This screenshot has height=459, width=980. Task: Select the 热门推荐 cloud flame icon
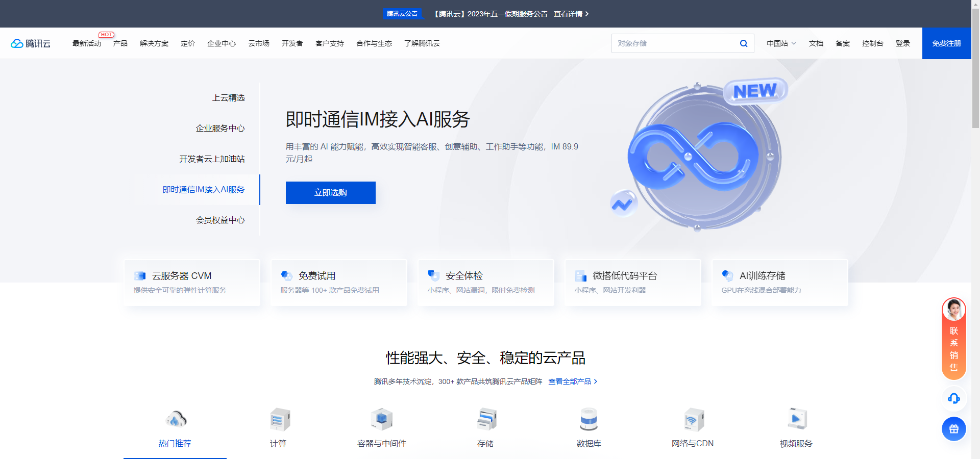coord(176,419)
